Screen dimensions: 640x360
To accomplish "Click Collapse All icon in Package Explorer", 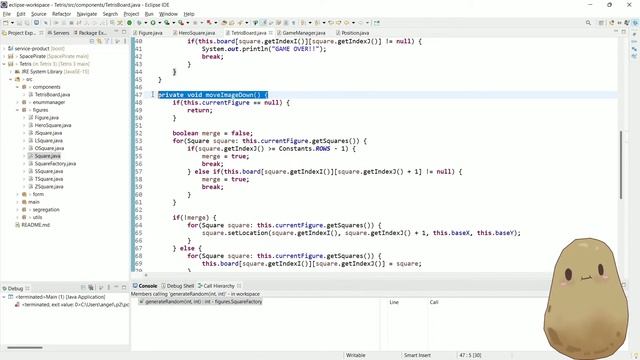I will (x=92, y=41).
